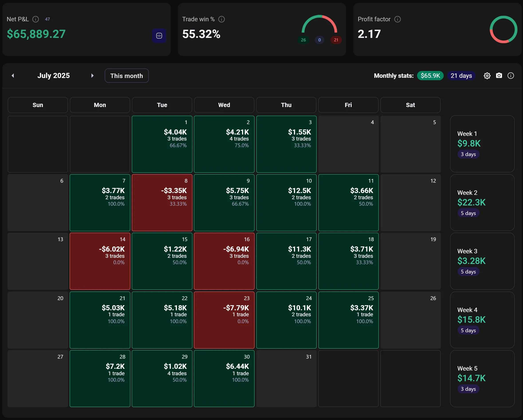Click the Net P&L info icon
The height and width of the screenshot is (420, 523).
tap(36, 19)
